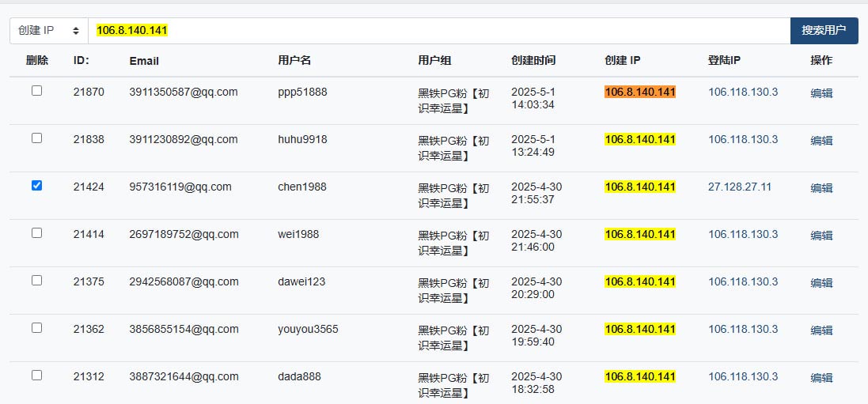Image resolution: width=868 pixels, height=404 pixels.
Task: Focus the IP search input field
Action: click(439, 31)
